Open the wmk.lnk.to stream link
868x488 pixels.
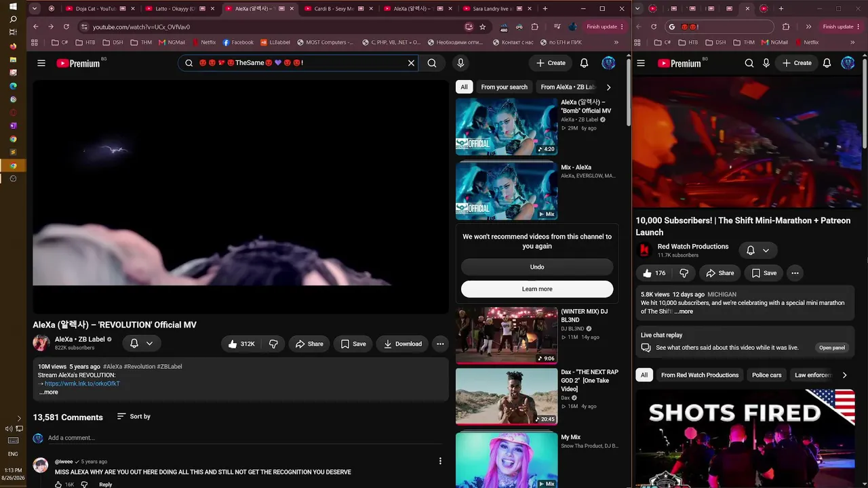click(82, 384)
